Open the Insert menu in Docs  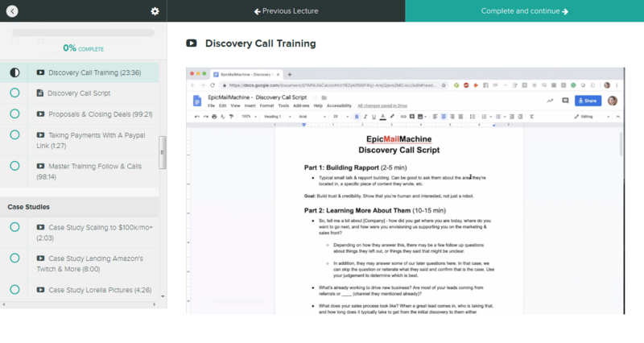tap(250, 106)
